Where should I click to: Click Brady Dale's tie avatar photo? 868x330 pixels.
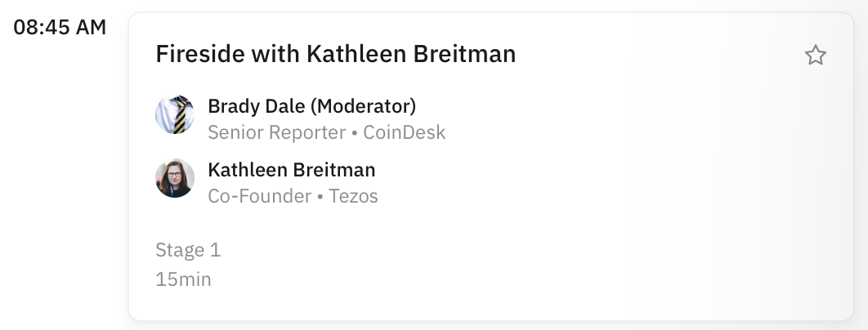(174, 115)
